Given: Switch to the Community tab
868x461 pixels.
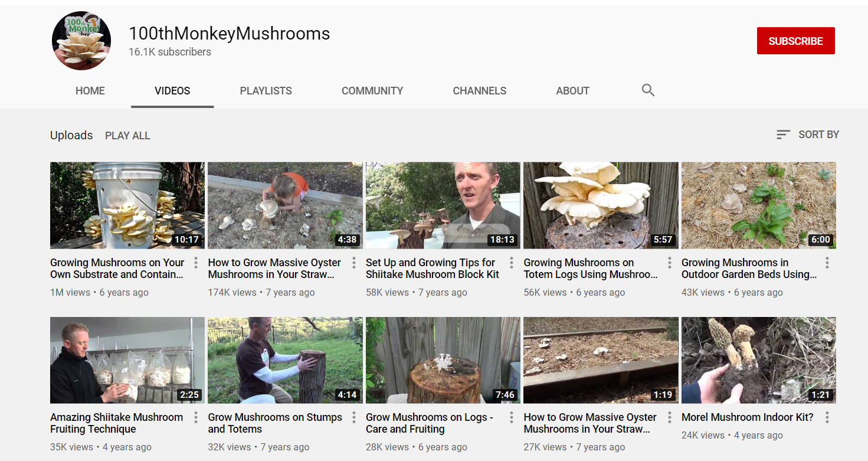Looking at the screenshot, I should [x=372, y=91].
